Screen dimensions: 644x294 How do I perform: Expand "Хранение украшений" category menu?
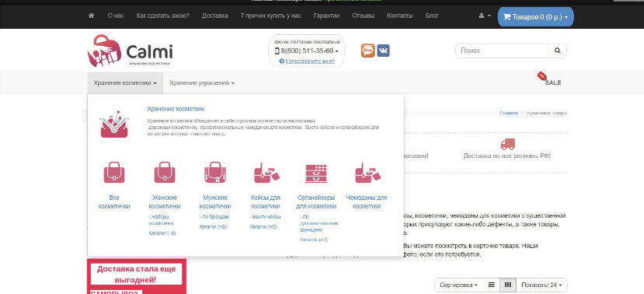[202, 82]
